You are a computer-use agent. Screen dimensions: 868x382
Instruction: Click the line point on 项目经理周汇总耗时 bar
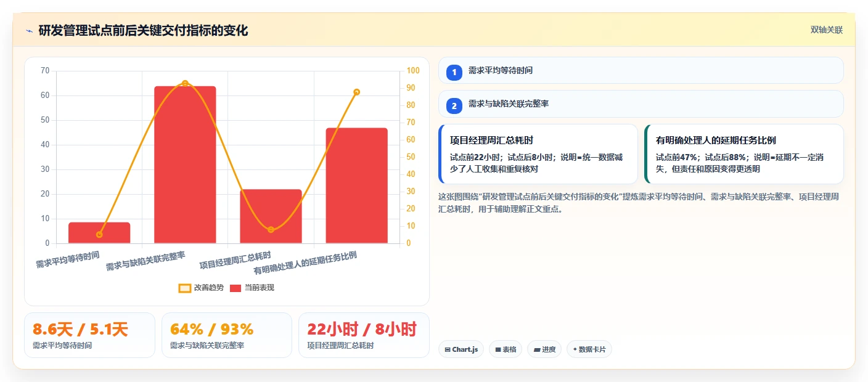coord(271,230)
